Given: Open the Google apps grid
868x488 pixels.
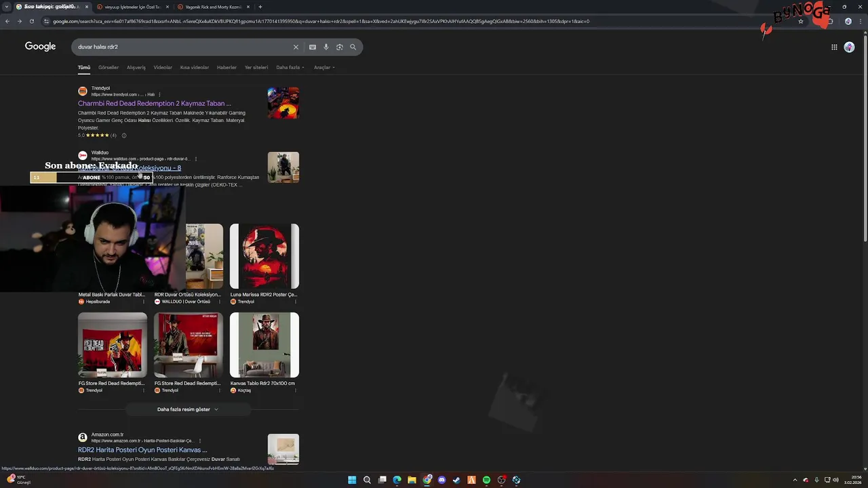Looking at the screenshot, I should point(834,47).
